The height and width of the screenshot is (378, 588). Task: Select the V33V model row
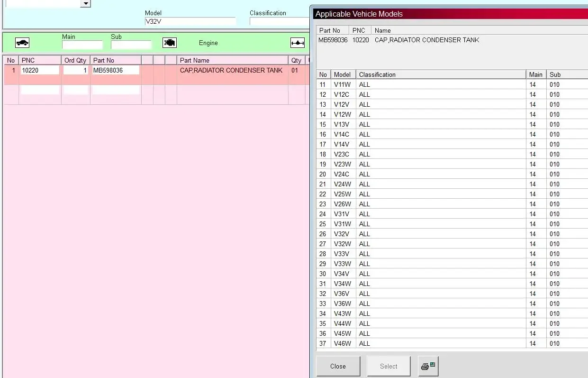[x=452, y=254]
